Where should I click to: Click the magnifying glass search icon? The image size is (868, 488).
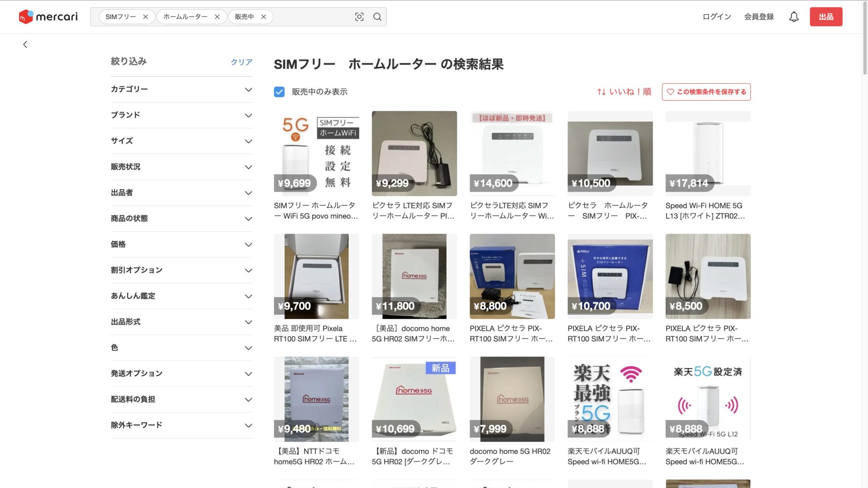click(x=377, y=16)
